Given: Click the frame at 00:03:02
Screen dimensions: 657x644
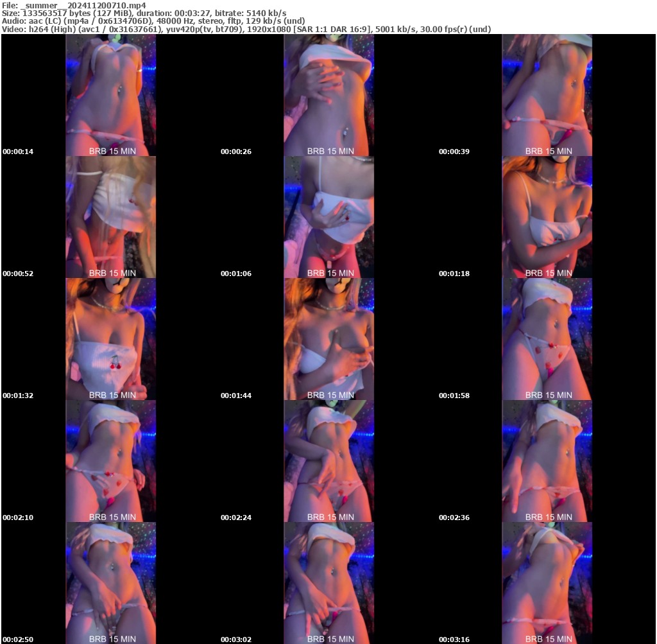Looking at the screenshot, I should (x=328, y=582).
